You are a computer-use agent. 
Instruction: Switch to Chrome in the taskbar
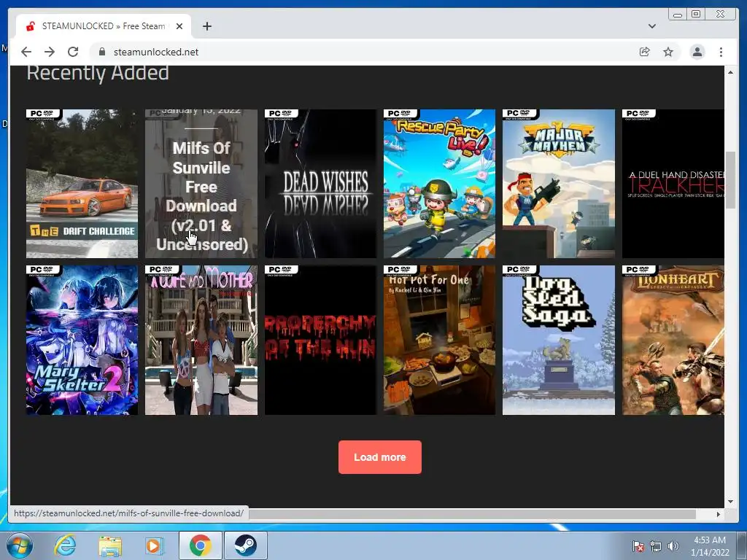[200, 545]
